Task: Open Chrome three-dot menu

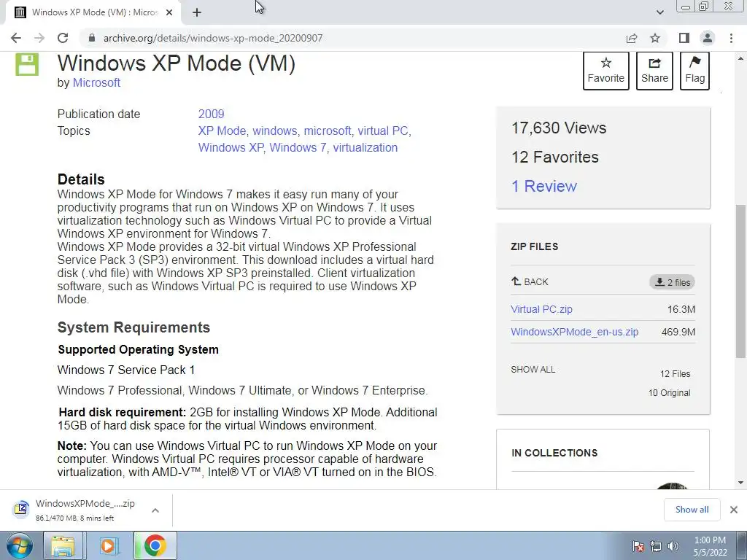Action: click(x=731, y=38)
